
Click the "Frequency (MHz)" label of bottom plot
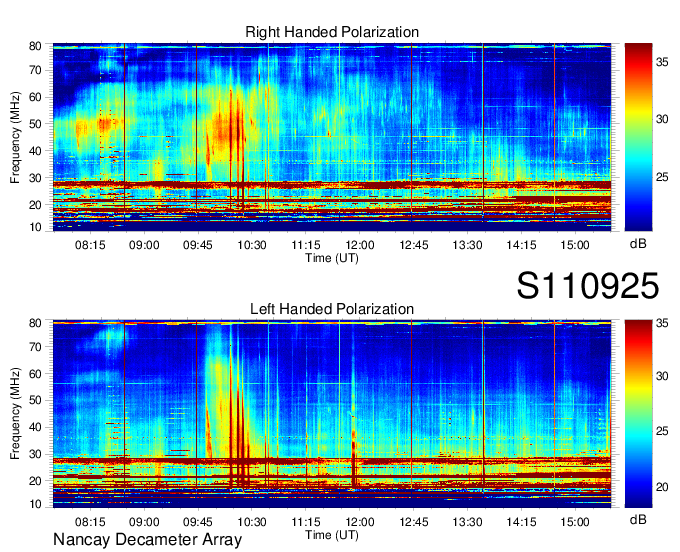(x=15, y=414)
